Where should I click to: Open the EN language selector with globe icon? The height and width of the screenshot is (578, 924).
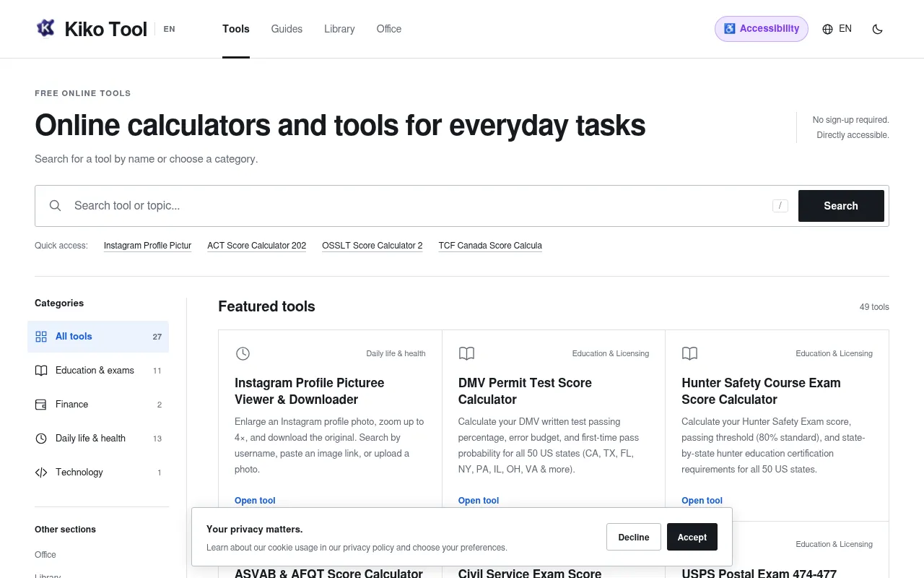tap(837, 29)
